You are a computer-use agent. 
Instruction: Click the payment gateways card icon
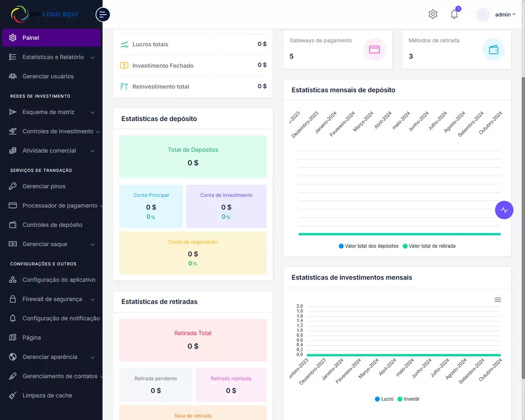374,49
